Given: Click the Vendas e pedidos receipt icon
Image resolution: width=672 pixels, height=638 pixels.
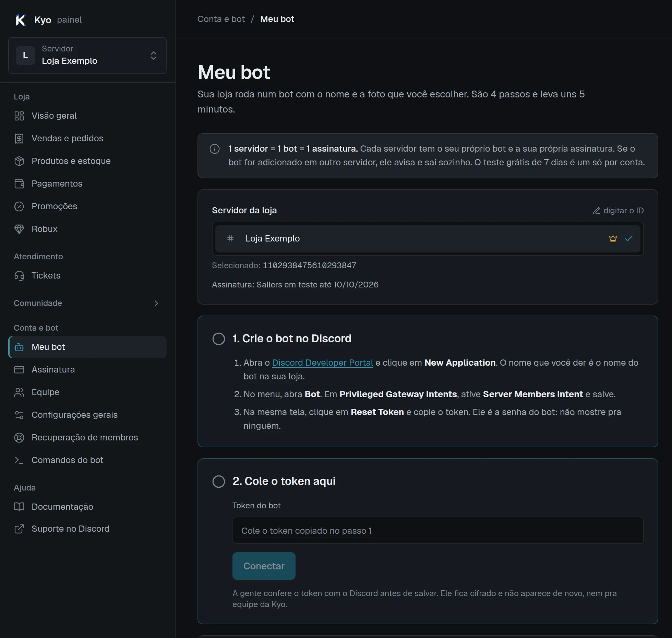Looking at the screenshot, I should point(19,139).
